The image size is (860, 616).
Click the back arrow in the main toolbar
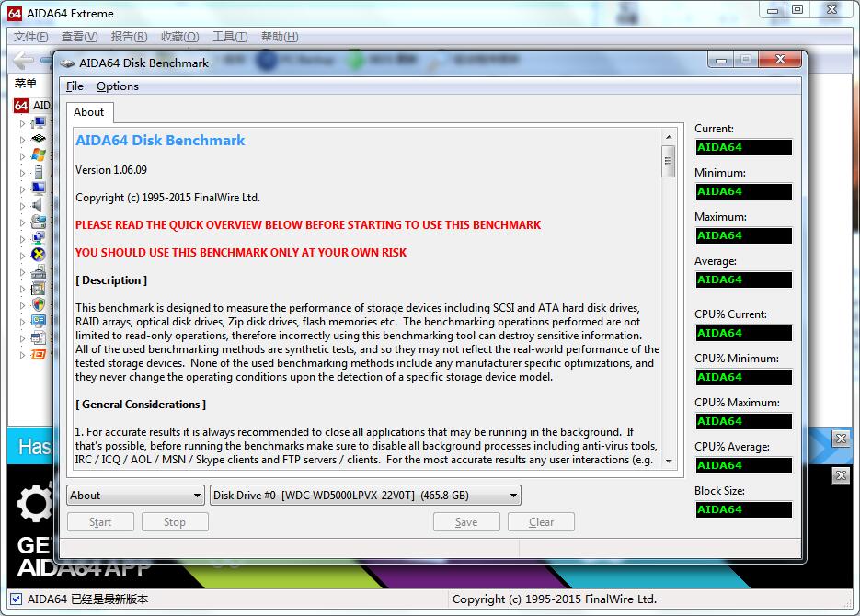(x=23, y=60)
